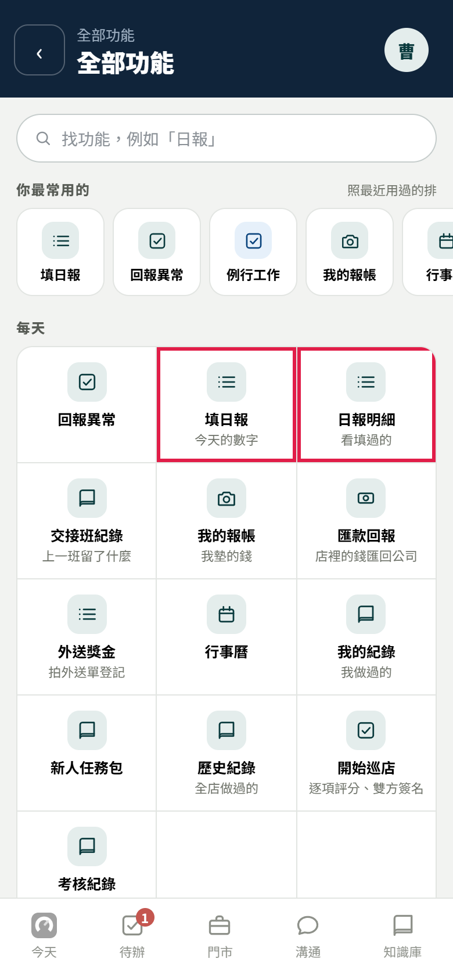The image size is (453, 980).
Task: Open the partially visible 行事 shortcut card
Action: pyautogui.click(x=428, y=252)
